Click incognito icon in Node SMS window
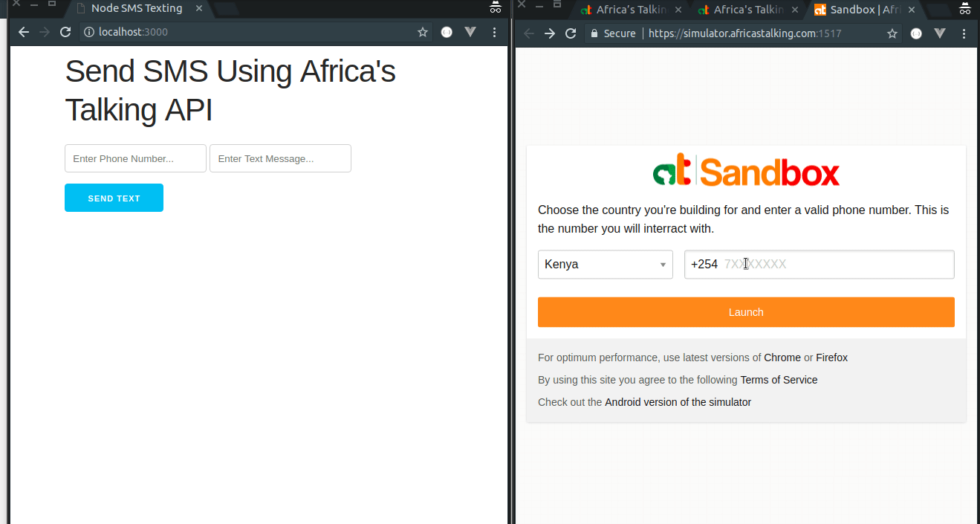Viewport: 980px width, 524px height. coord(496,8)
